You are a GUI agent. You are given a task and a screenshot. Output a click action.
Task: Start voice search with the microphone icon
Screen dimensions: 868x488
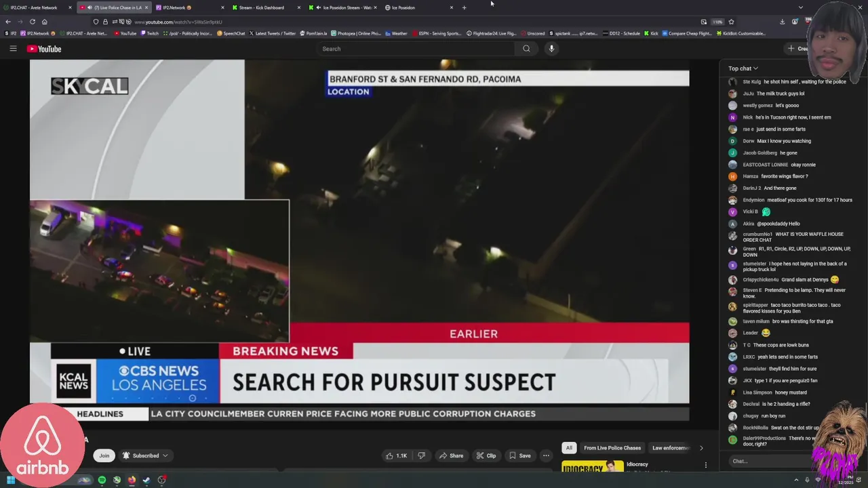(551, 49)
